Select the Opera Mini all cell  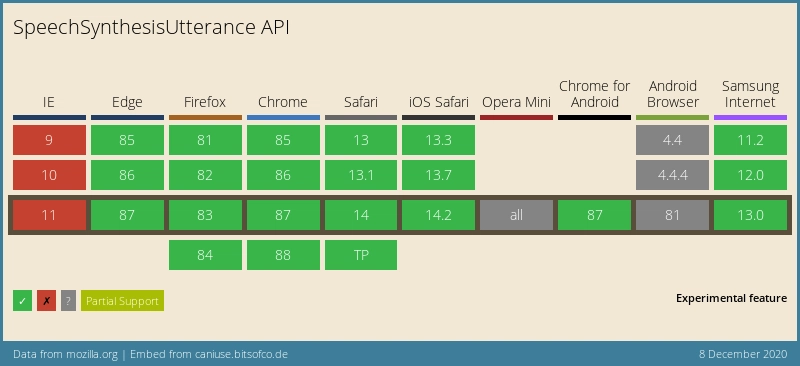[x=516, y=215]
